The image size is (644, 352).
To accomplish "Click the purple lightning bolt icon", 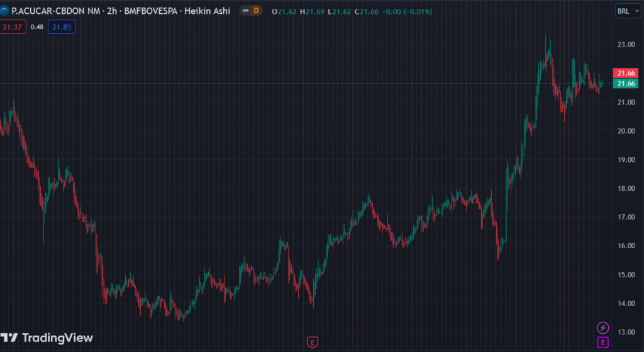I will click(602, 327).
